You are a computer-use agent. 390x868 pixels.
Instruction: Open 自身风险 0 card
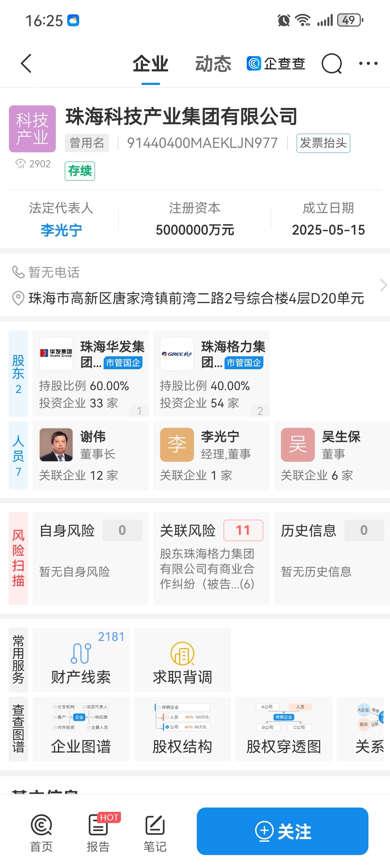click(x=91, y=558)
